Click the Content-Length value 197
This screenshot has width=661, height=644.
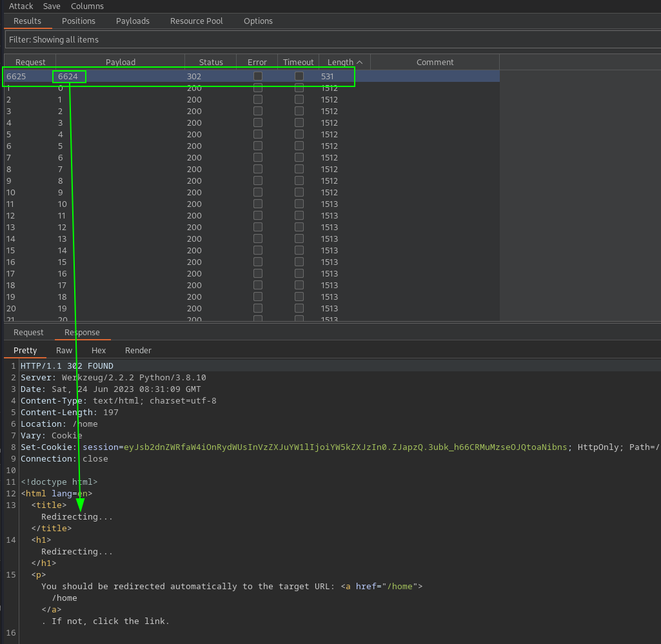[111, 412]
